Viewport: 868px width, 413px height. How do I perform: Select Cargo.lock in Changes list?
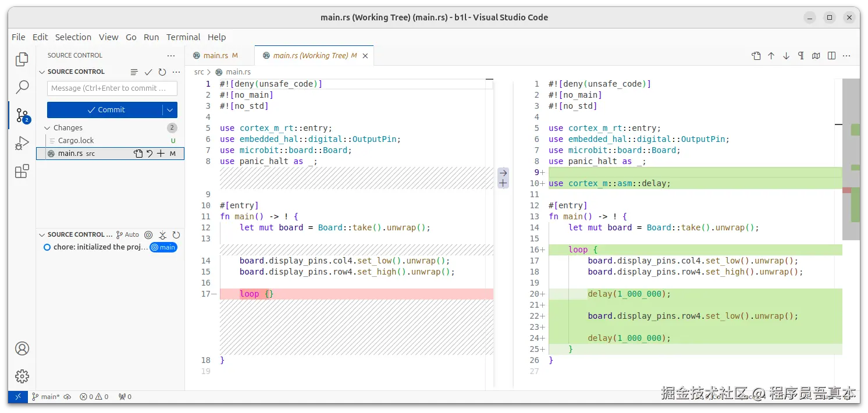(x=111, y=141)
